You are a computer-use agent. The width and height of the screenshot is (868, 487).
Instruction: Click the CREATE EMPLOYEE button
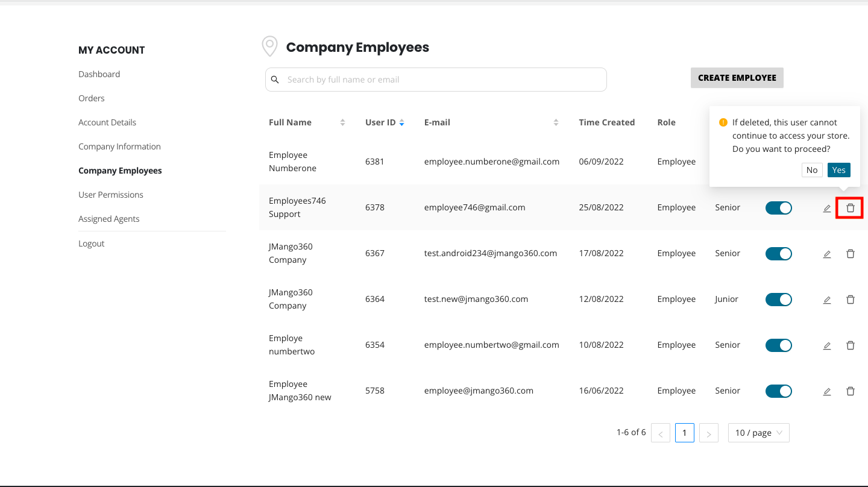coord(737,78)
